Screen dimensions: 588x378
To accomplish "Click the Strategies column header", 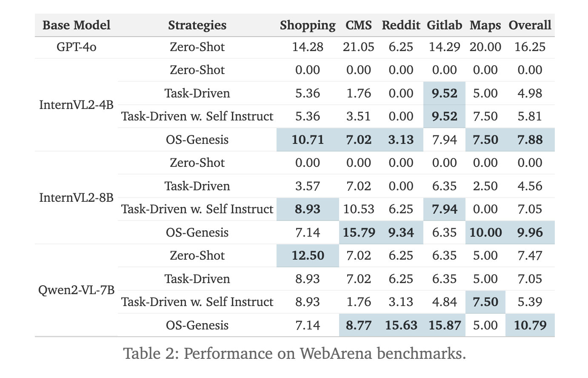I will point(197,25).
